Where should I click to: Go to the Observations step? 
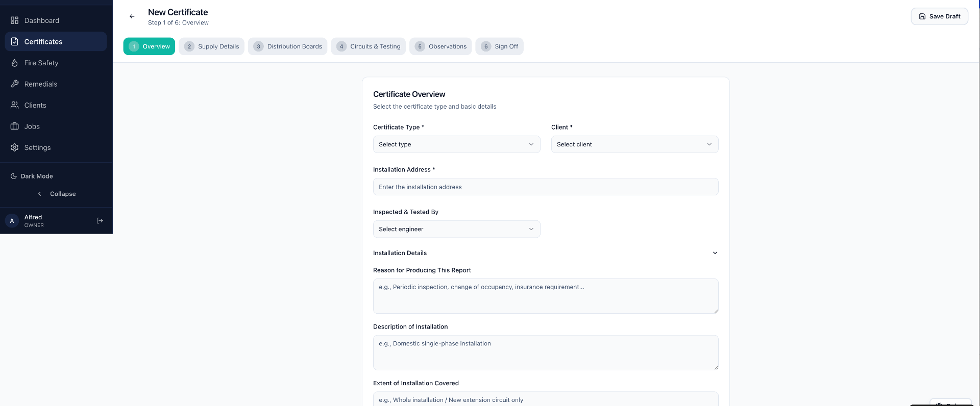(x=440, y=46)
